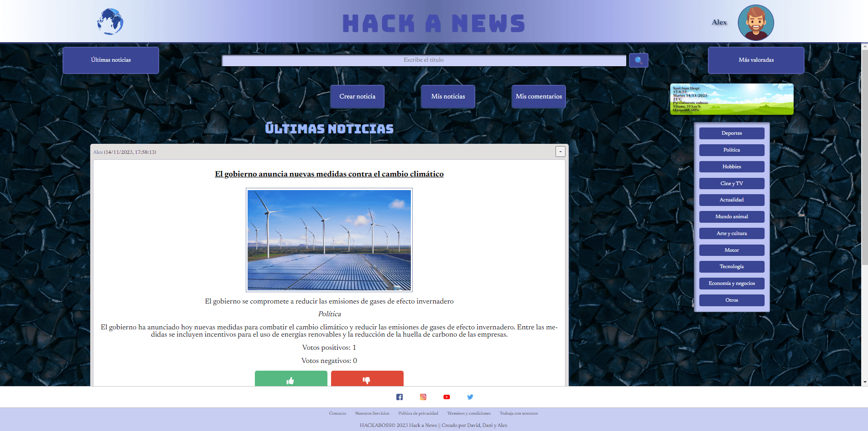Filter by Mundo animal category
This screenshot has width=868, height=431.
(x=731, y=217)
